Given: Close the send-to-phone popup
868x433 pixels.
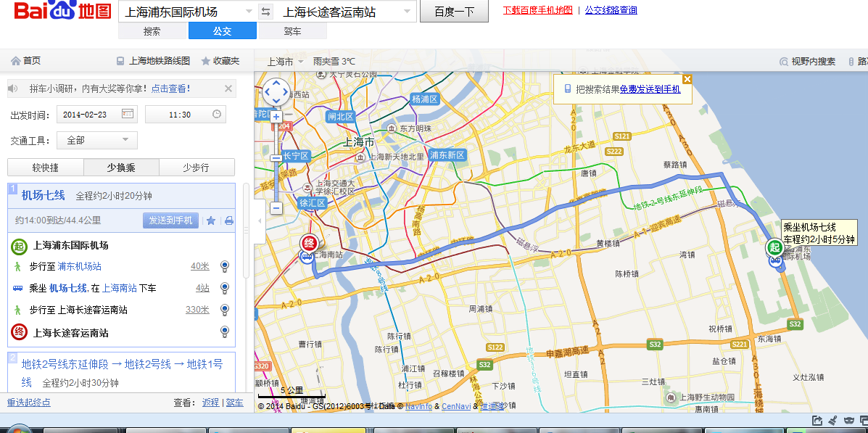Looking at the screenshot, I should pyautogui.click(x=687, y=79).
